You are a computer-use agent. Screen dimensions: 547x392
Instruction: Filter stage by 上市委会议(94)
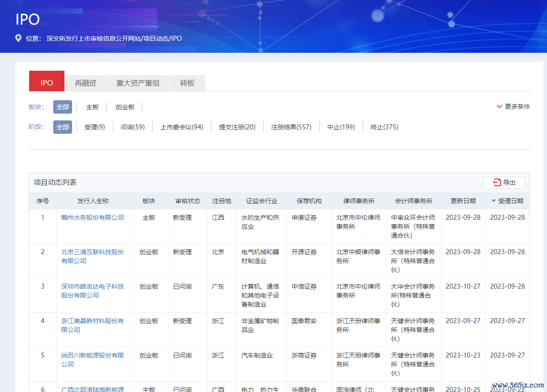click(x=182, y=127)
